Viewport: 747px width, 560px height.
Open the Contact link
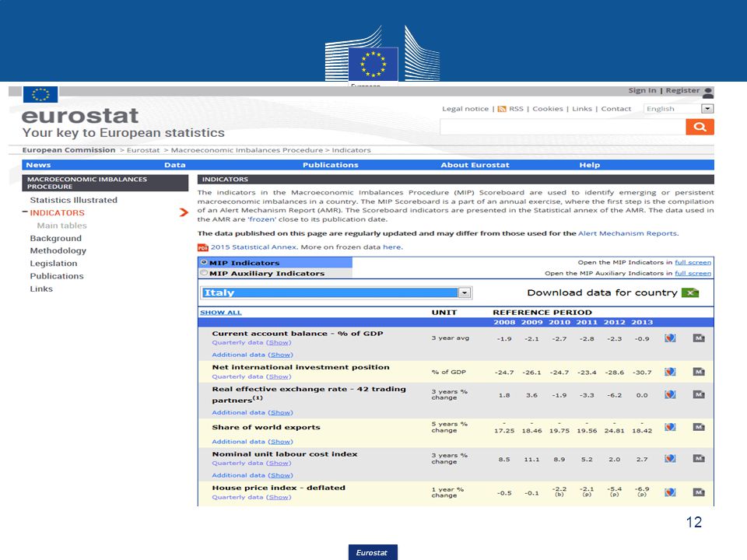pos(615,109)
